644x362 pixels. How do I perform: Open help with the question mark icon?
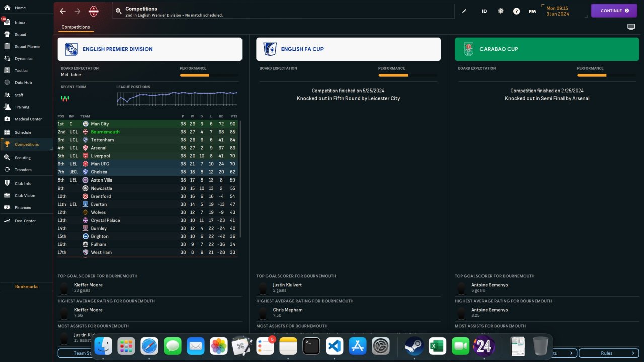point(516,11)
